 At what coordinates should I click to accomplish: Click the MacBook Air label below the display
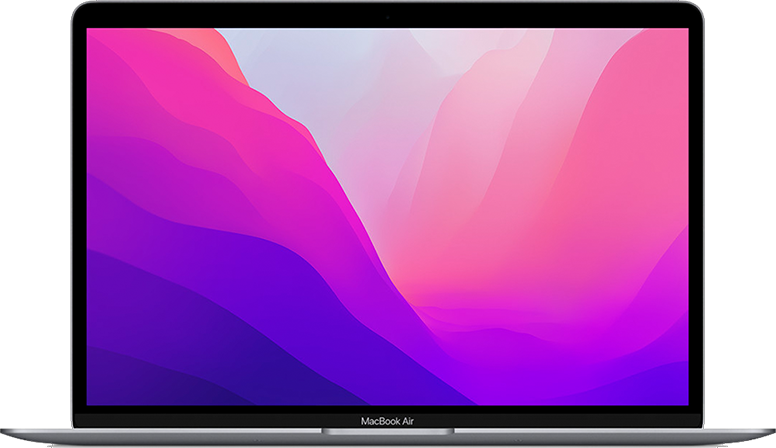click(x=387, y=420)
